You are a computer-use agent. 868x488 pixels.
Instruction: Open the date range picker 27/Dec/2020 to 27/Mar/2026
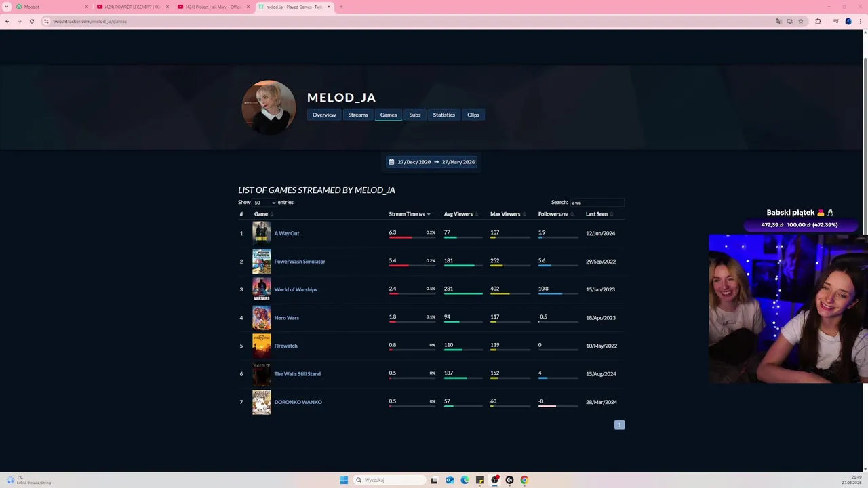432,162
